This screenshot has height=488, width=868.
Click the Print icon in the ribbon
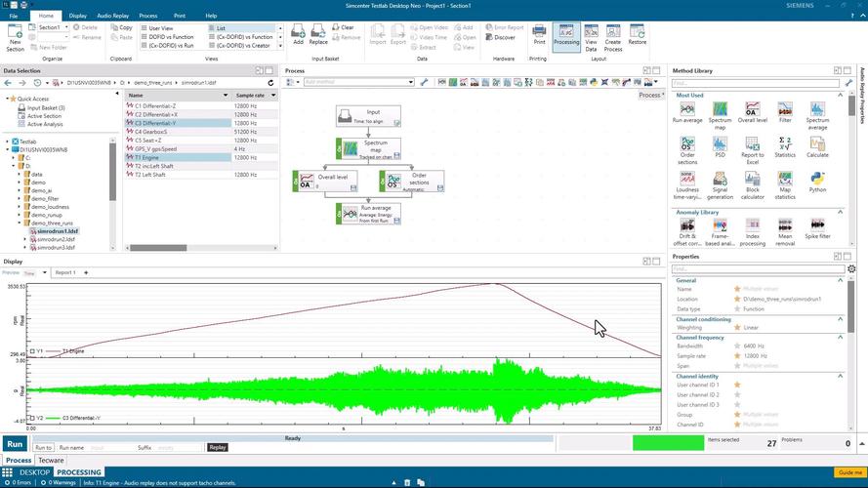(x=539, y=31)
